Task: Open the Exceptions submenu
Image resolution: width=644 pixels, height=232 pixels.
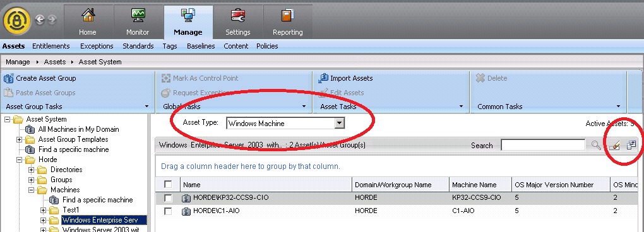Action: click(x=97, y=46)
